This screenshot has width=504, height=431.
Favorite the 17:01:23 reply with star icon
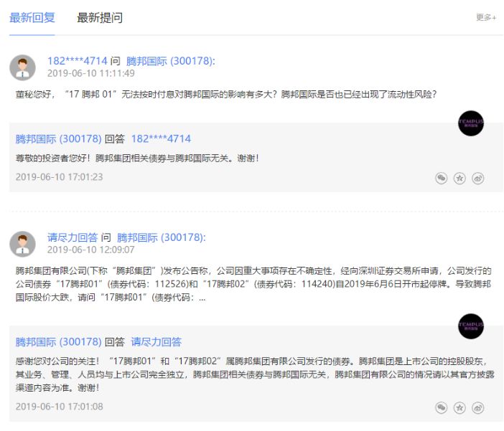[459, 178]
